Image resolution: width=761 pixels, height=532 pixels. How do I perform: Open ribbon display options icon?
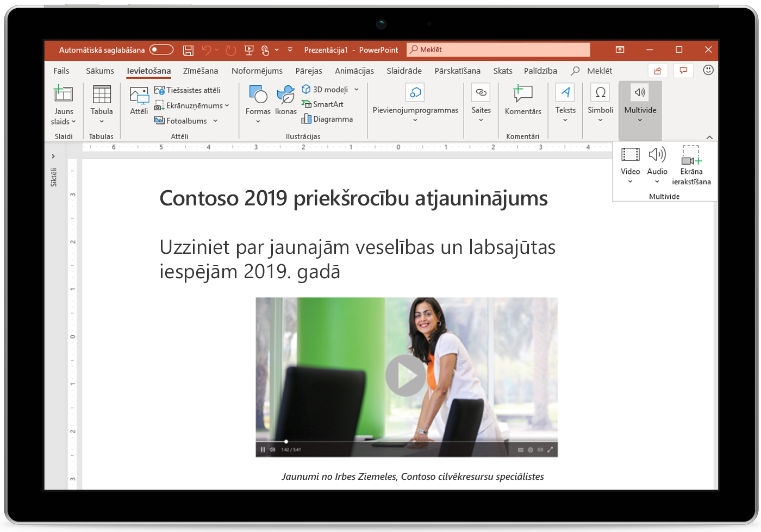[620, 49]
